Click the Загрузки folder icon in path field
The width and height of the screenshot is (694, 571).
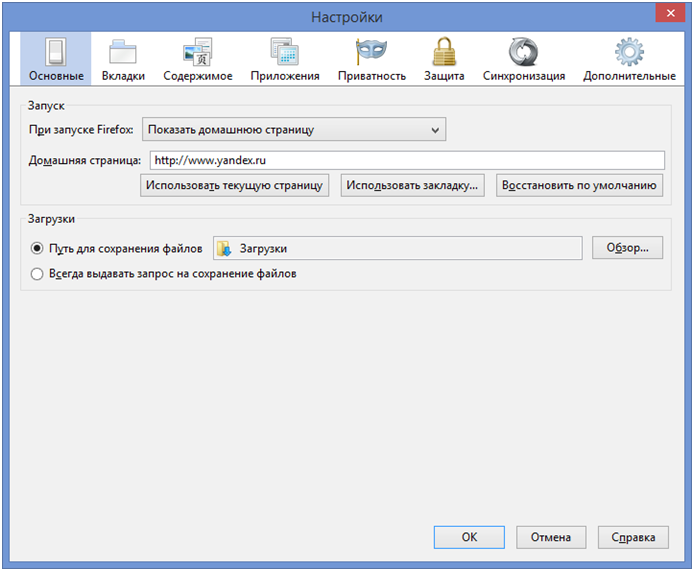[224, 249]
